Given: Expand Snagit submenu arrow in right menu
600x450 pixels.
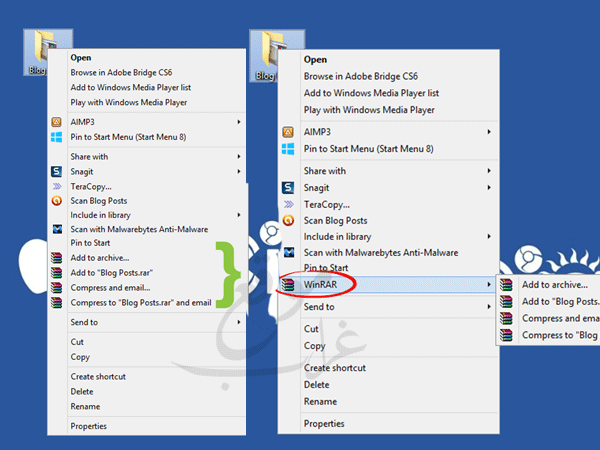Looking at the screenshot, I should [489, 188].
